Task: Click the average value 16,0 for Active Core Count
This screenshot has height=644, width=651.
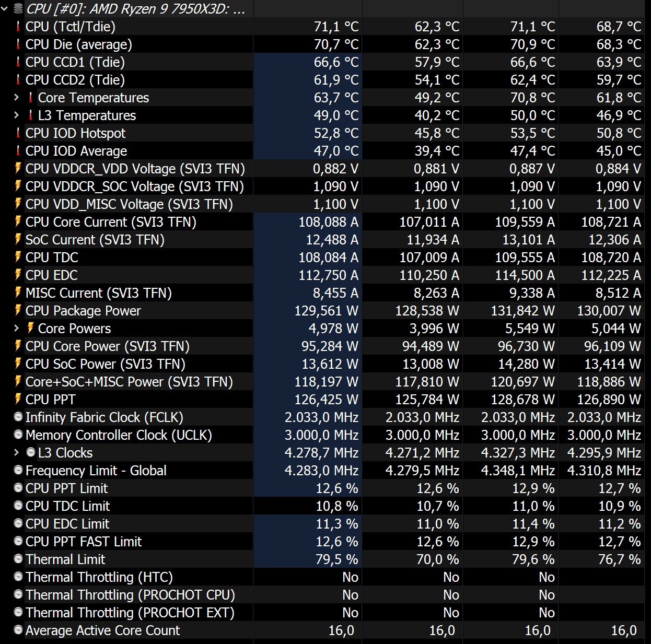Action: (624, 630)
